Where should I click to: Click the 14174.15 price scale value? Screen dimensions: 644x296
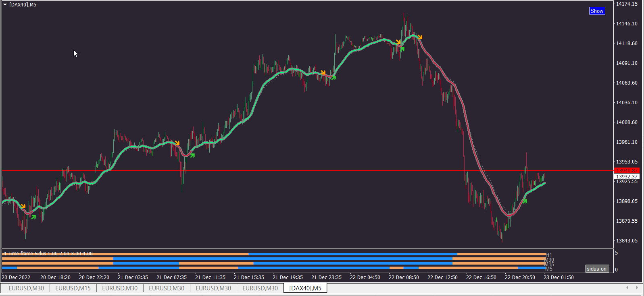pos(627,4)
